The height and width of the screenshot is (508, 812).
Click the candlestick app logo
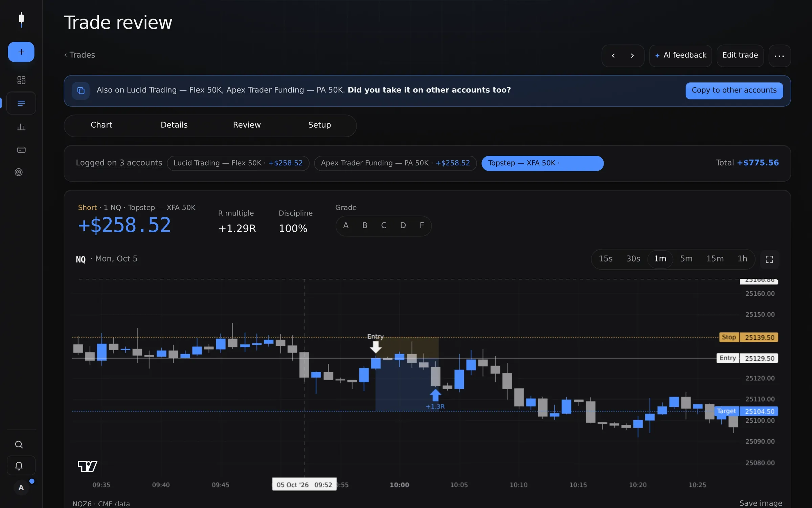pos(21,20)
